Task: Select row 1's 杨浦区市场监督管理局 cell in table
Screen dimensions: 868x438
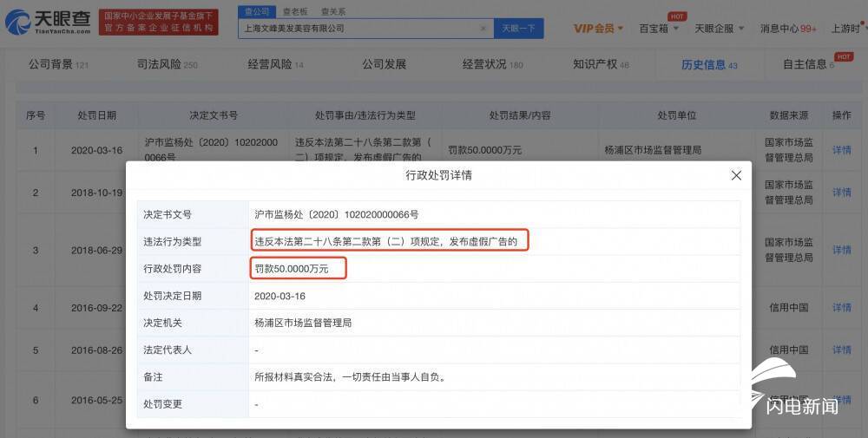Action: point(653,150)
